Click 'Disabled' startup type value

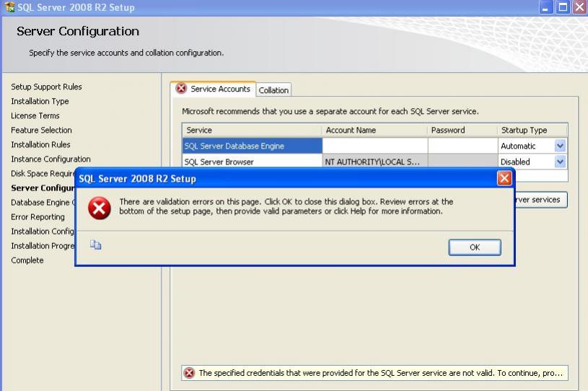click(515, 162)
